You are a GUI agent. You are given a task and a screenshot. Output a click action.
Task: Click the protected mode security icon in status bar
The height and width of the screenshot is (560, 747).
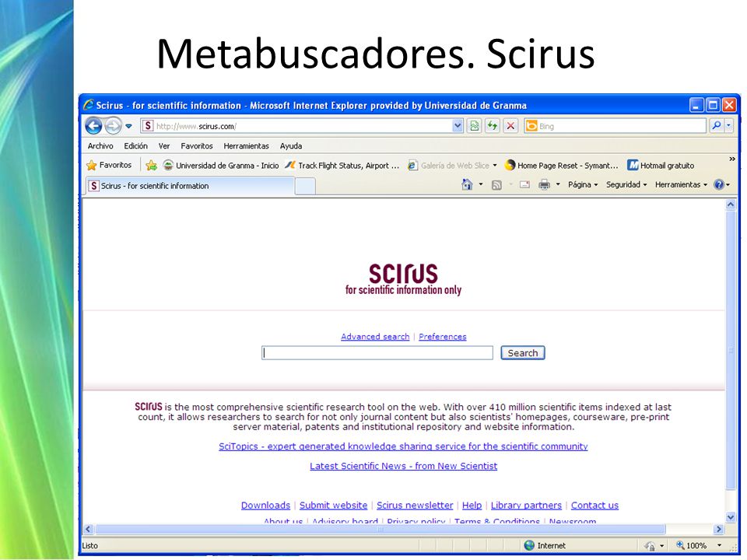click(x=650, y=546)
